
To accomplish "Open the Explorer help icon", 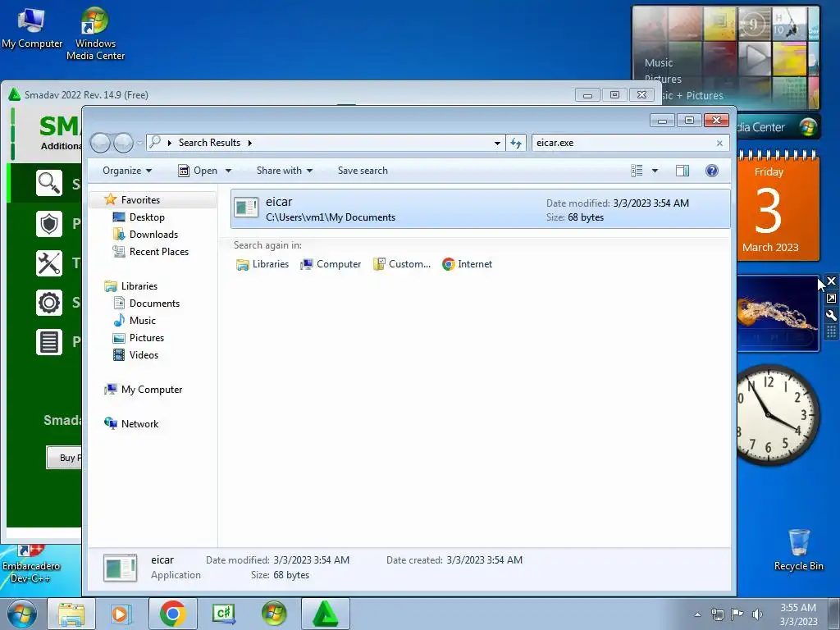I will [711, 171].
